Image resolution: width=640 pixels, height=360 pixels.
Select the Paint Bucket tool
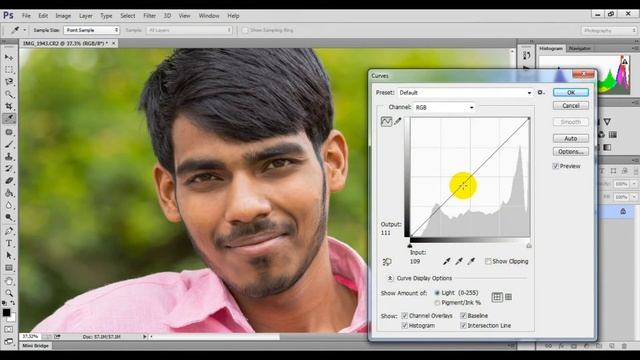(x=9, y=193)
